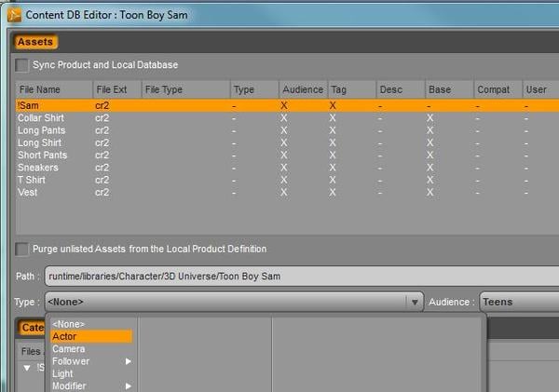Sort by Desc column header

pos(401,89)
